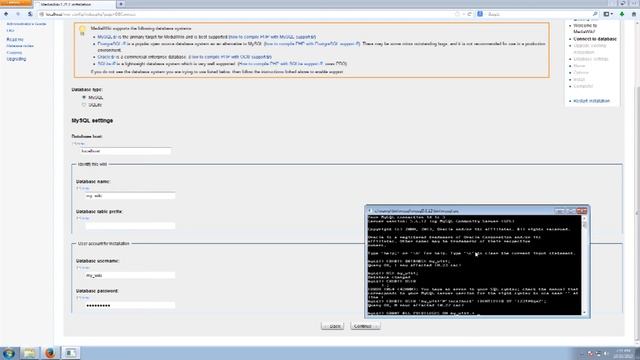
Task: Click the Continue button
Action: pos(365,326)
